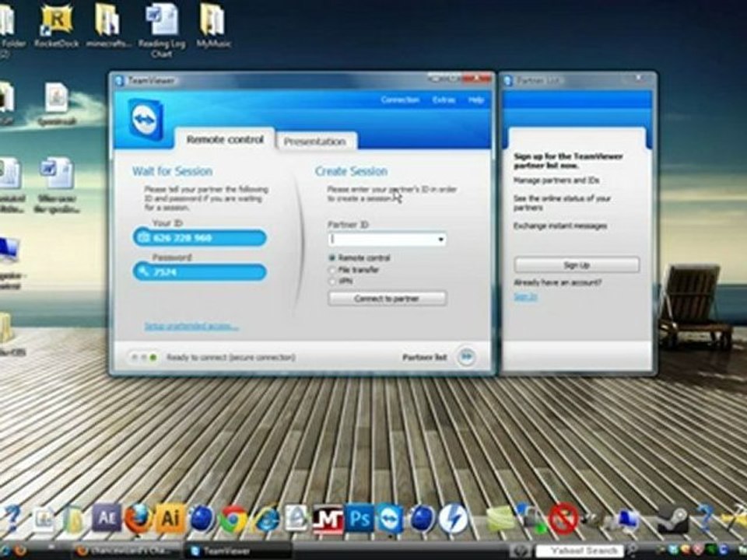Select the RocketDock desktop shortcut
The width and height of the screenshot is (747, 560).
[x=56, y=25]
